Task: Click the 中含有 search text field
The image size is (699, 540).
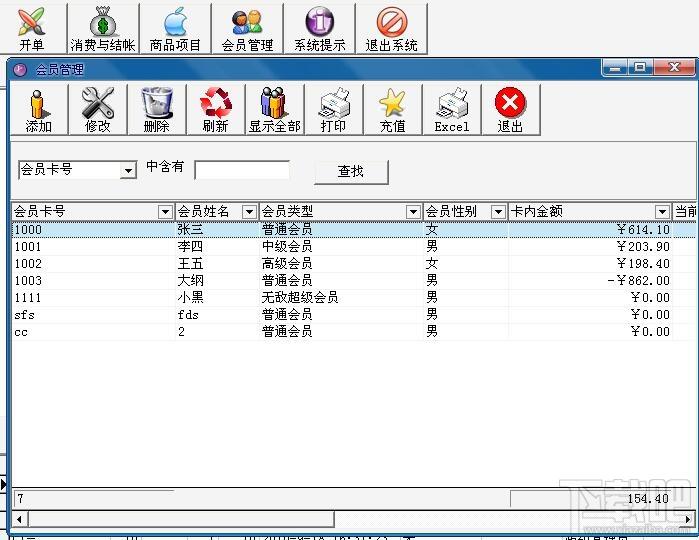Action: click(x=242, y=170)
